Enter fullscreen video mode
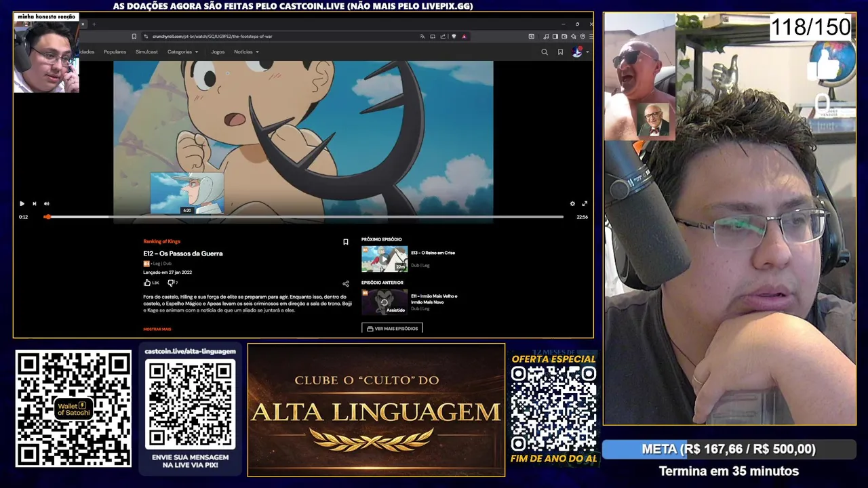Image resolution: width=868 pixels, height=488 pixels. point(585,203)
